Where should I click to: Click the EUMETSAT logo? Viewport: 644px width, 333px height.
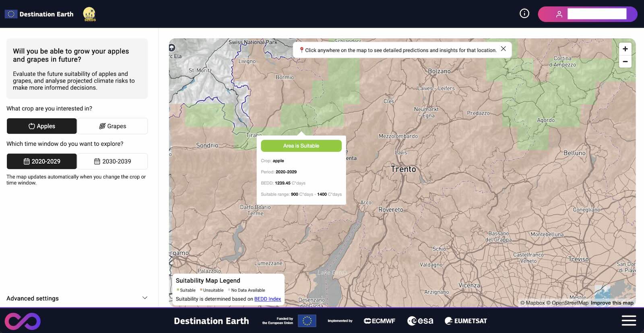(x=466, y=321)
